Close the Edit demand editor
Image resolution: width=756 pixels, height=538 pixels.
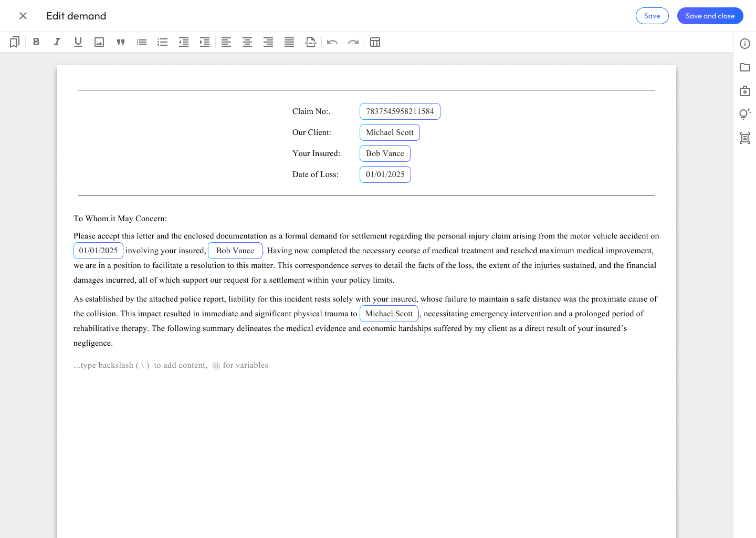[23, 16]
